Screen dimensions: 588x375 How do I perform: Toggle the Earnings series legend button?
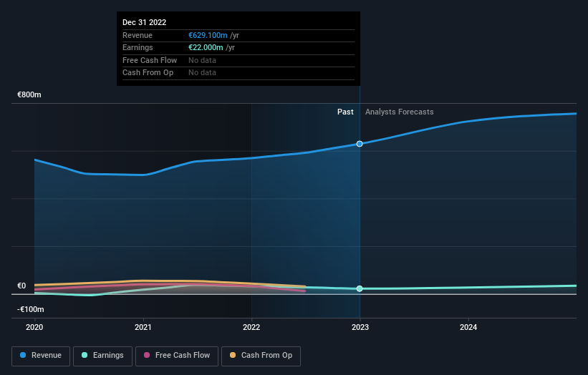tap(102, 356)
